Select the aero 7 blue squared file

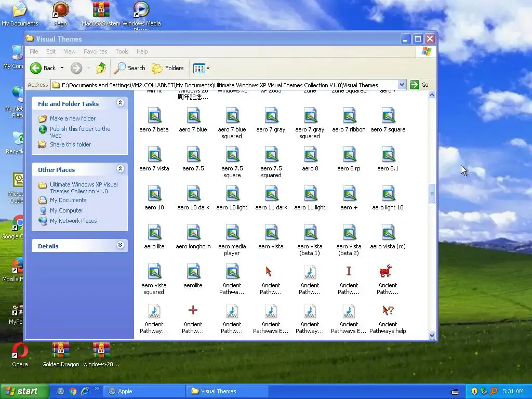232,123
